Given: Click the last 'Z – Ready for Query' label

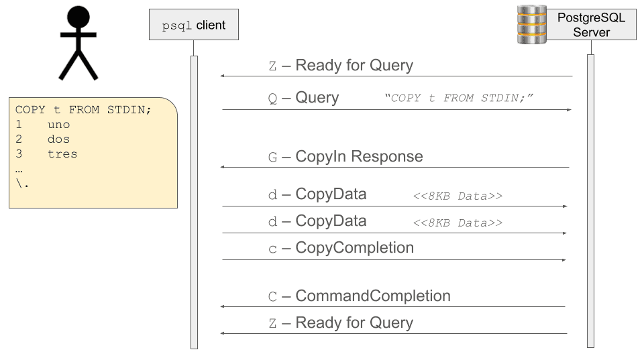Looking at the screenshot, I should pyautogui.click(x=341, y=322).
